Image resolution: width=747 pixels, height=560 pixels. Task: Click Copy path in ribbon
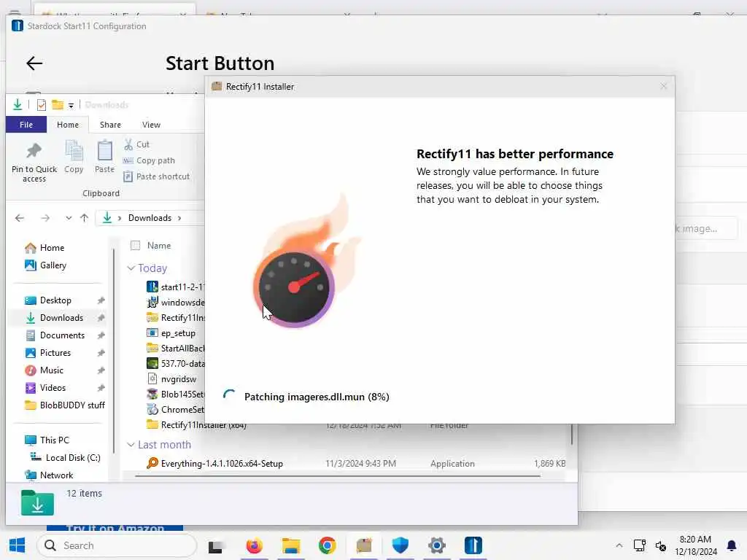(149, 160)
